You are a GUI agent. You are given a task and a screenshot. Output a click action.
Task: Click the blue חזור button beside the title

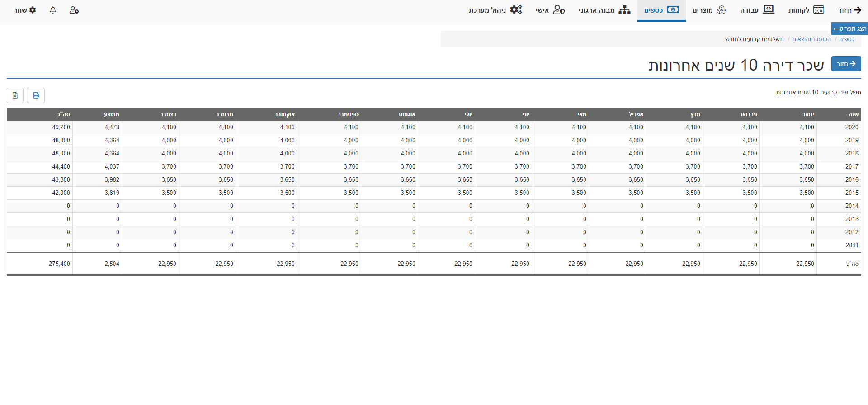[846, 64]
